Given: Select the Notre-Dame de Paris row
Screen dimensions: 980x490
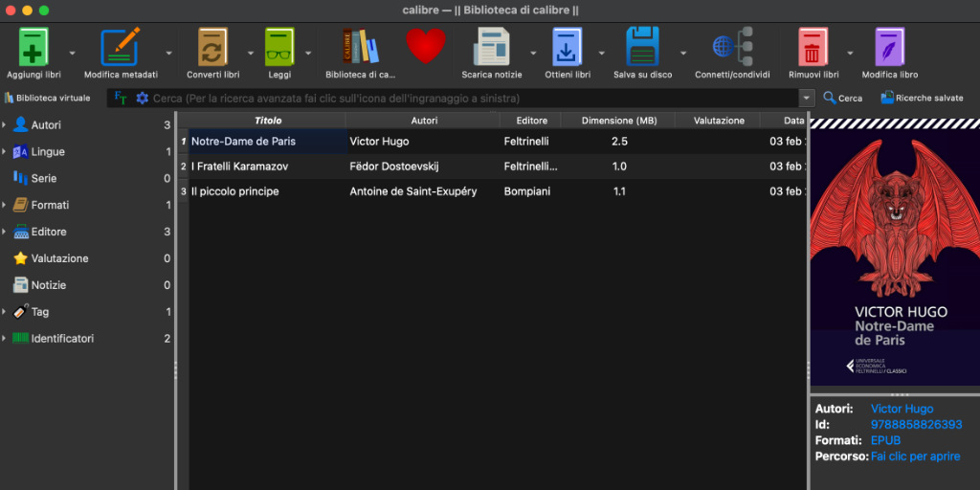Looking at the screenshot, I should pyautogui.click(x=493, y=142).
